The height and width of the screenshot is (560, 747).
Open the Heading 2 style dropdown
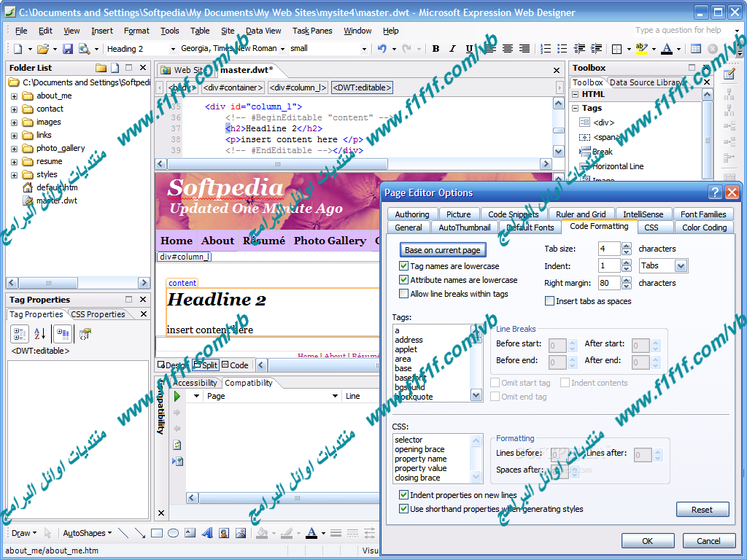coord(173,49)
